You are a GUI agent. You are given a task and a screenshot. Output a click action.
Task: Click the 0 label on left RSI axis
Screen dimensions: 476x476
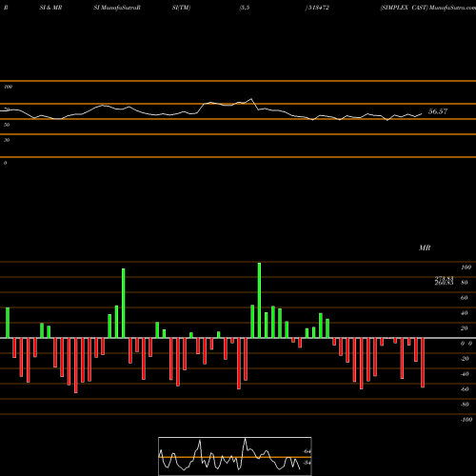(5, 163)
